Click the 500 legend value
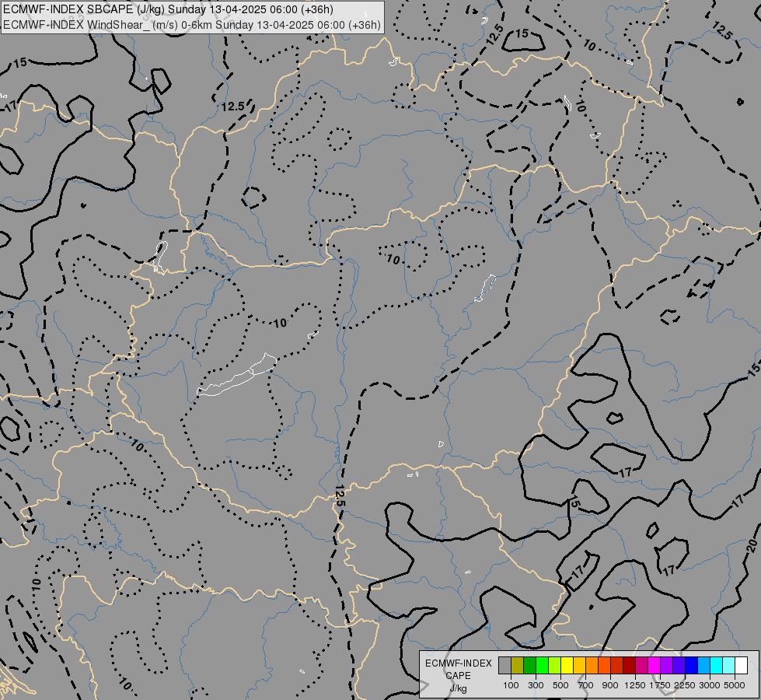 coord(560,685)
